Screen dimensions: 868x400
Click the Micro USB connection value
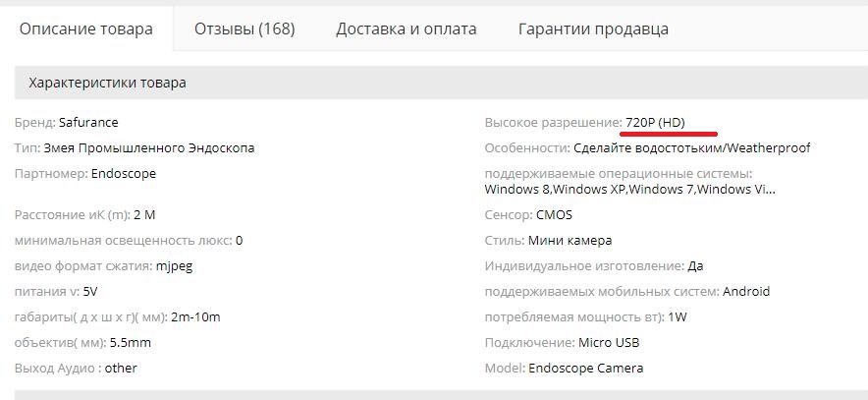[x=609, y=343]
